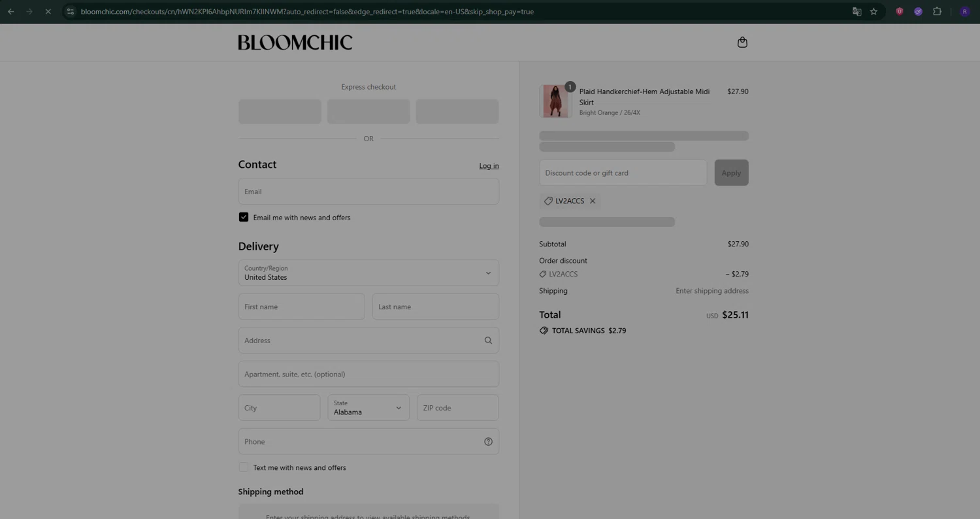Image resolution: width=980 pixels, height=519 pixels.
Task: Focus the Last name field
Action: tap(436, 307)
